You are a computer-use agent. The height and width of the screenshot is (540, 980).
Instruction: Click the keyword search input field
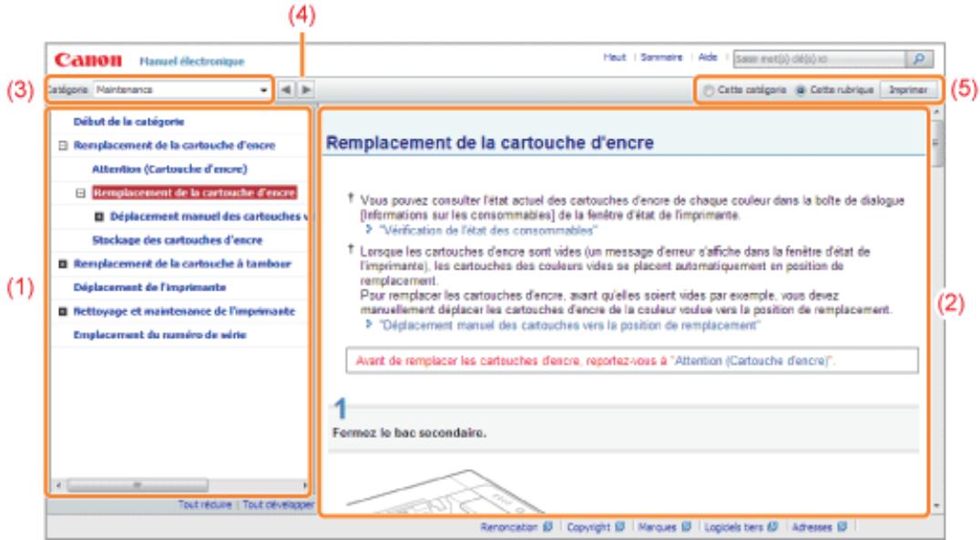click(x=820, y=59)
